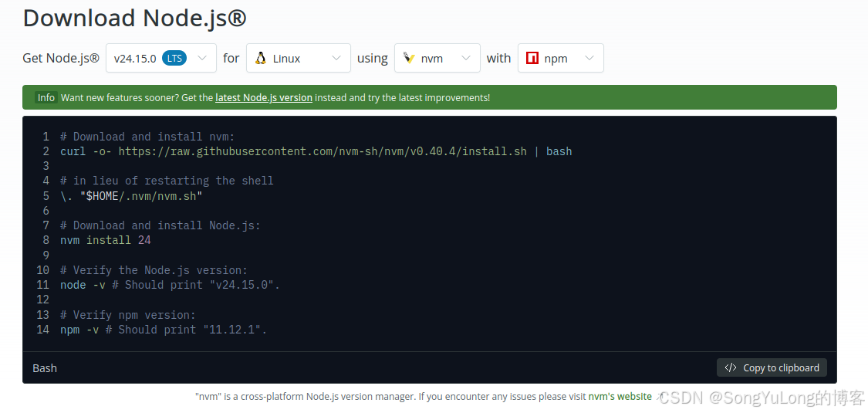Click the node -v command line
Image resolution: width=868 pixels, height=413 pixels.
[x=171, y=285]
